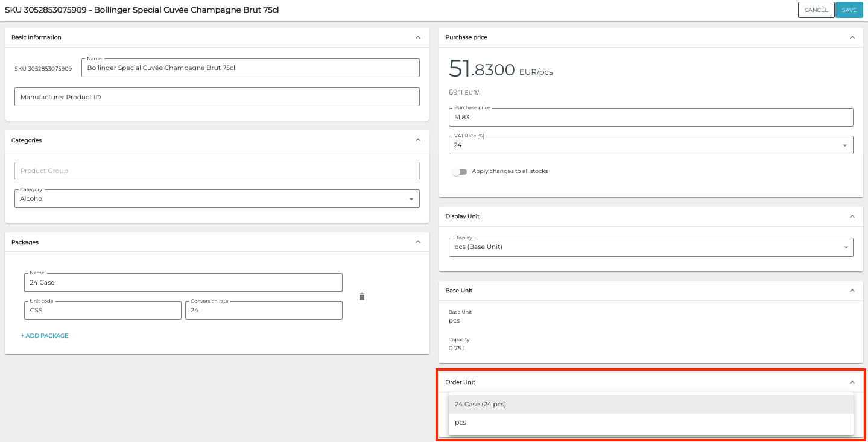Collapse the Base Unit section

[852, 290]
